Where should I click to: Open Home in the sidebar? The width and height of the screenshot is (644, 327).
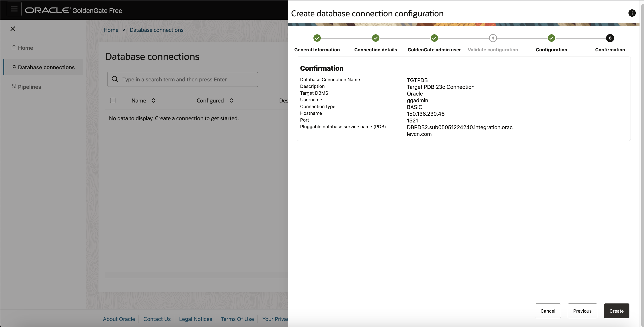pyautogui.click(x=25, y=48)
